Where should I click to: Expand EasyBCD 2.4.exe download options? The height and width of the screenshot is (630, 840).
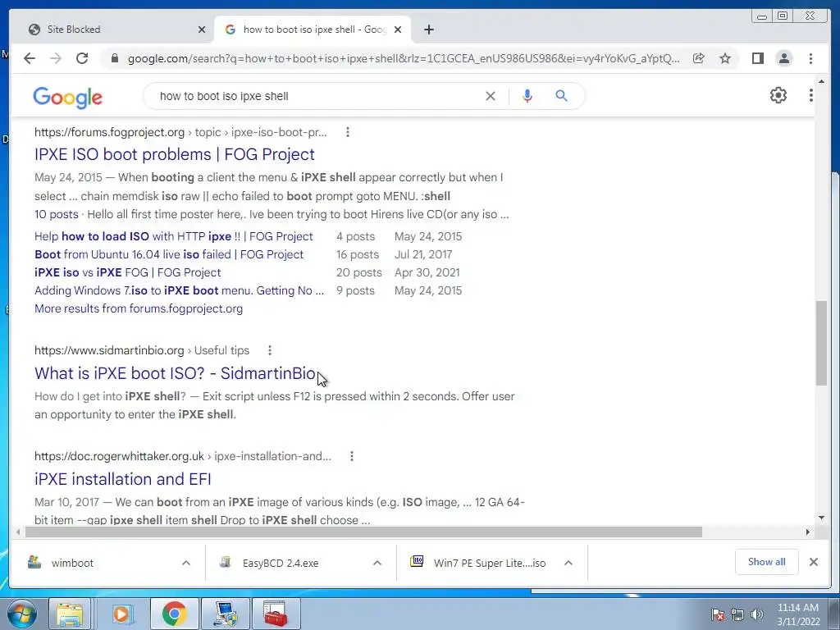[377, 563]
